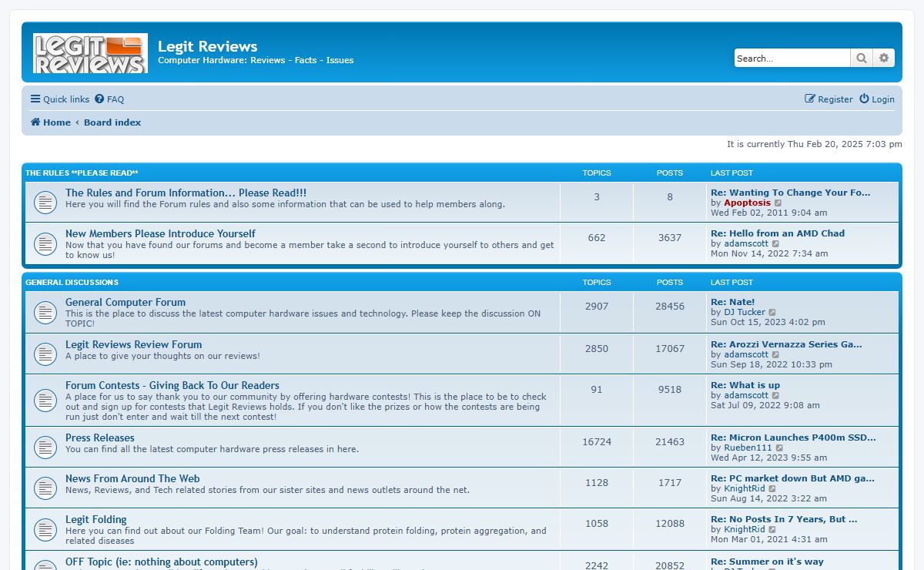Open Forum Contests - Giving Back forum
Screen dimensions: 924x570
[172, 385]
